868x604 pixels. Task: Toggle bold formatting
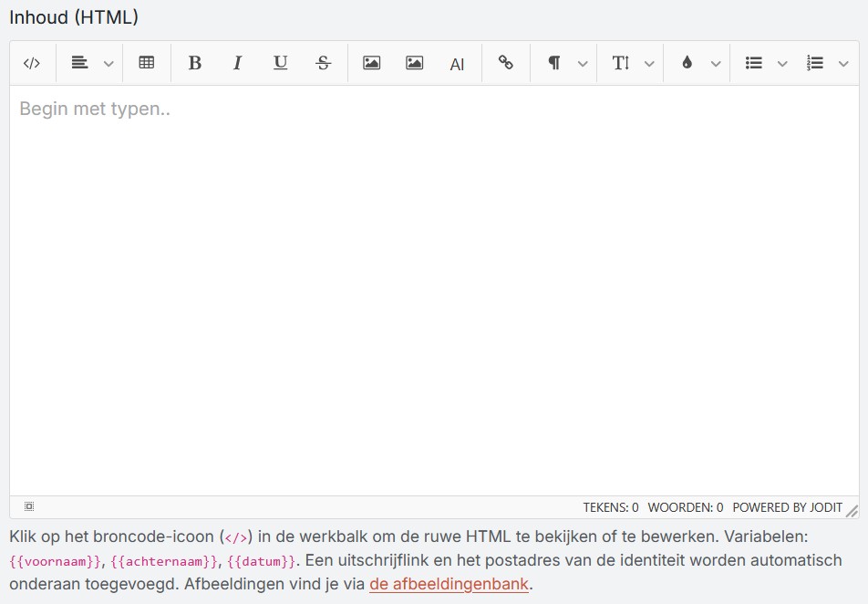point(195,63)
